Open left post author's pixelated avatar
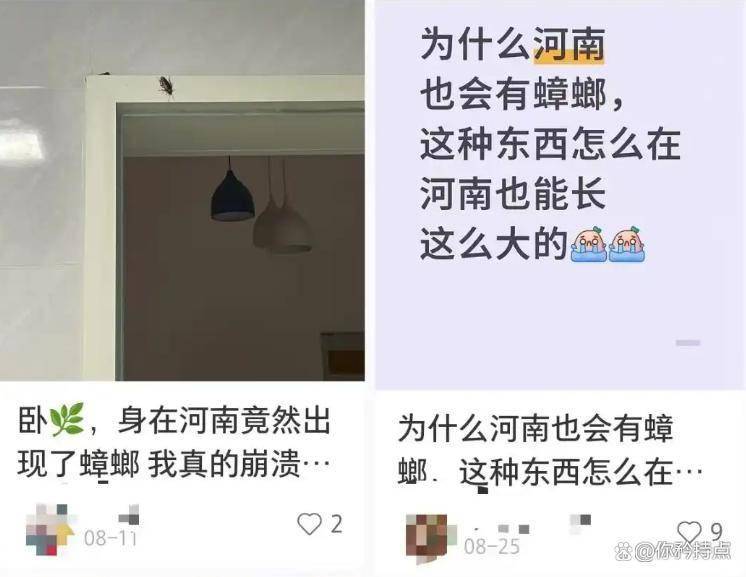 pyautogui.click(x=50, y=530)
